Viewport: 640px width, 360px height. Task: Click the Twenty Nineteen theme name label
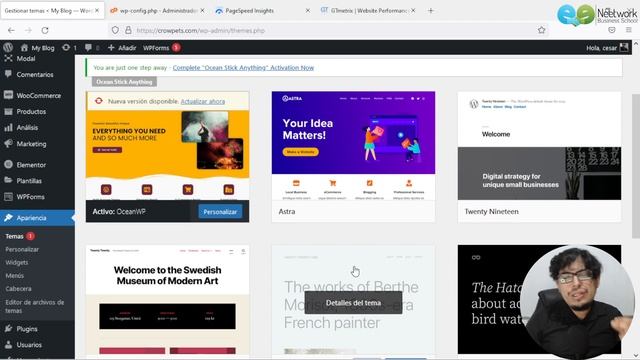(492, 211)
